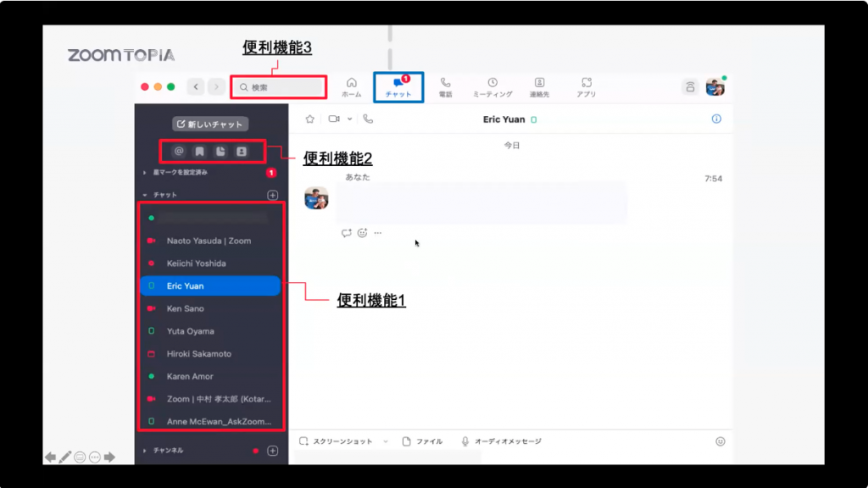Switch to the 電話 tab
The width and height of the screenshot is (868, 488).
(x=446, y=87)
